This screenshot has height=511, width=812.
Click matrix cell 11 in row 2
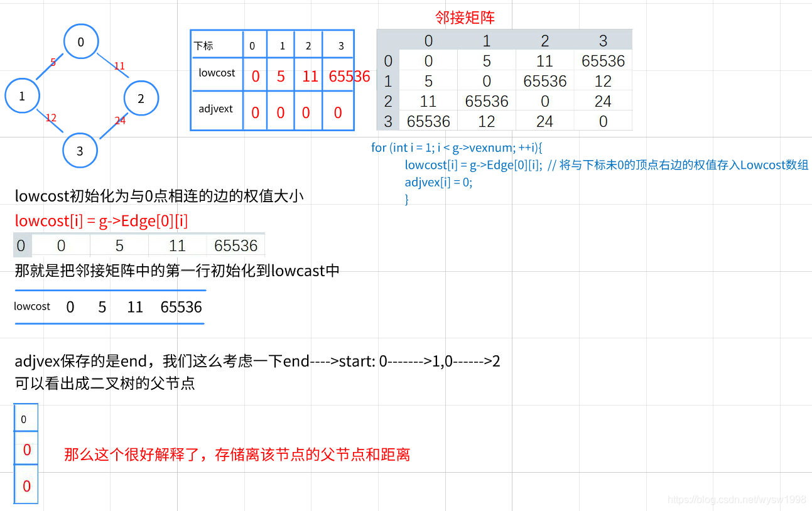pos(428,101)
